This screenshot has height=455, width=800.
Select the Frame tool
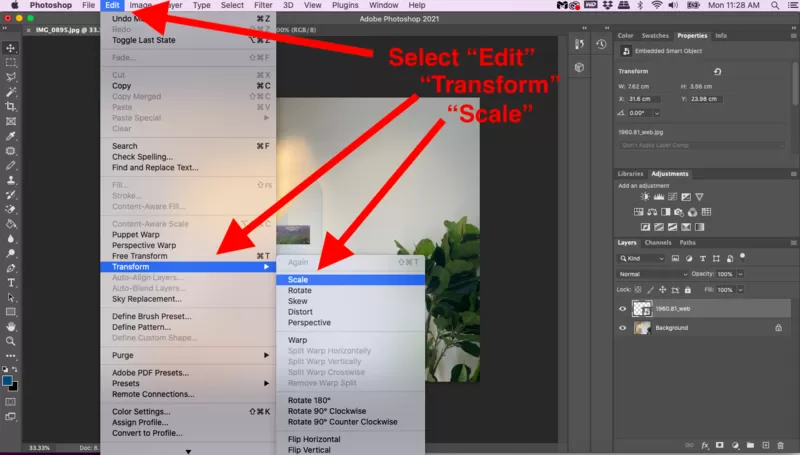tap(11, 121)
